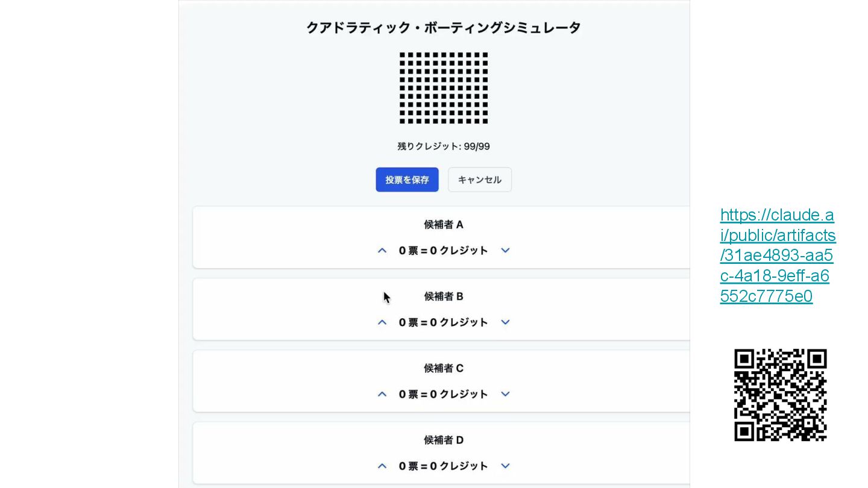This screenshot has height=488, width=868.
Task: Click the QR code image
Action: 781,395
